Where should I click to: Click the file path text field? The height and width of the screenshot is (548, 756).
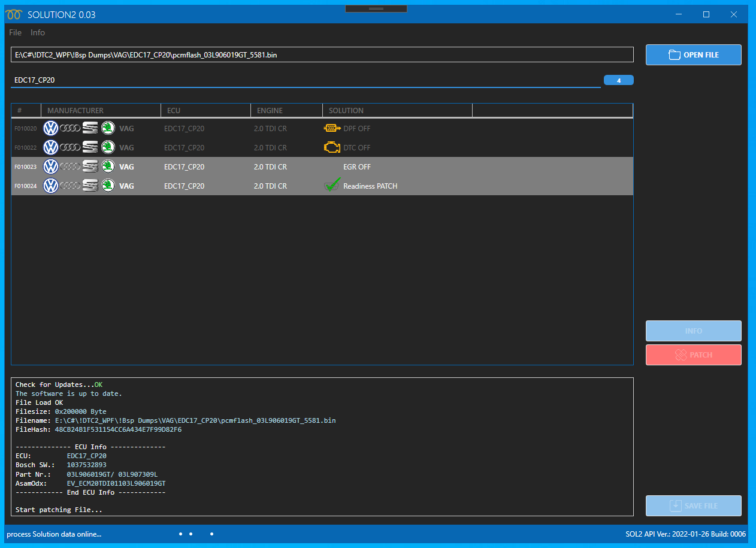(322, 55)
